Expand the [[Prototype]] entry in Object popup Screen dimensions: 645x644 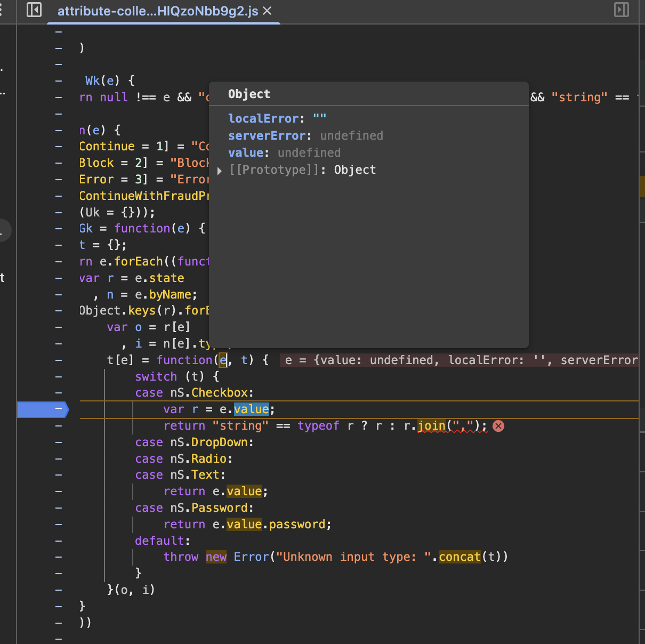click(220, 171)
